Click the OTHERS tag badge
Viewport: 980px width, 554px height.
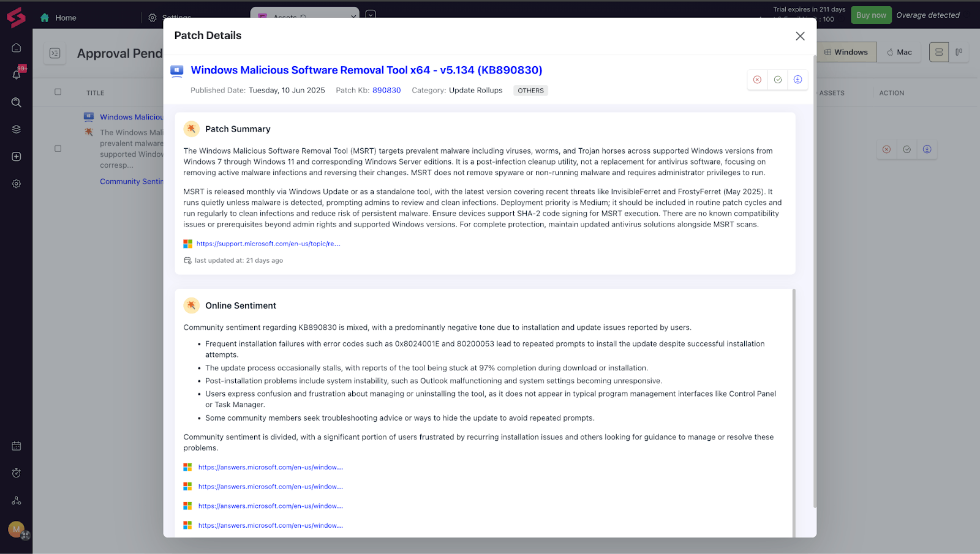point(530,91)
